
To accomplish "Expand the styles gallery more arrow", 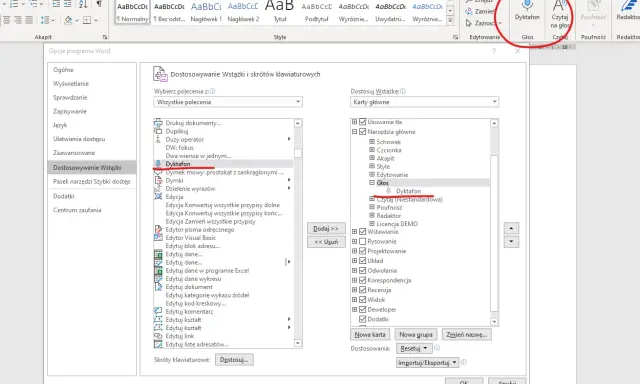I will 450,20.
